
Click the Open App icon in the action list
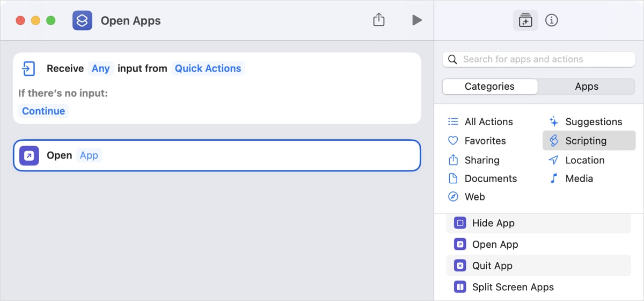(x=460, y=245)
